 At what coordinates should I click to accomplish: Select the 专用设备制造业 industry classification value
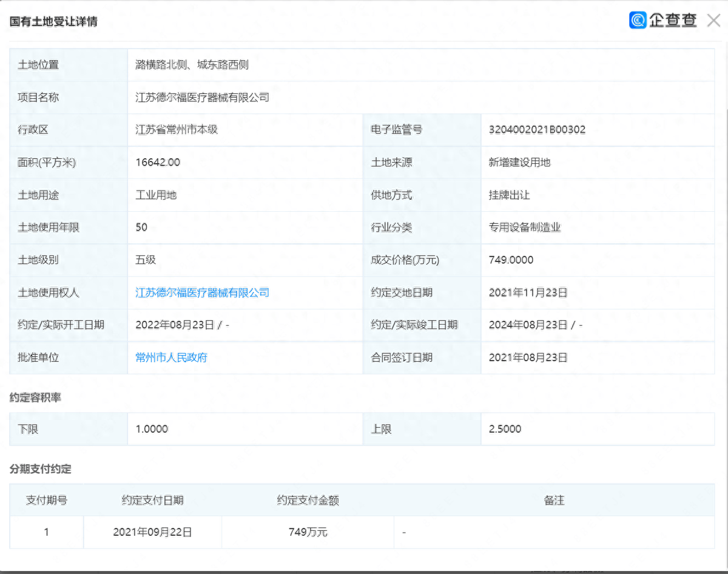525,228
